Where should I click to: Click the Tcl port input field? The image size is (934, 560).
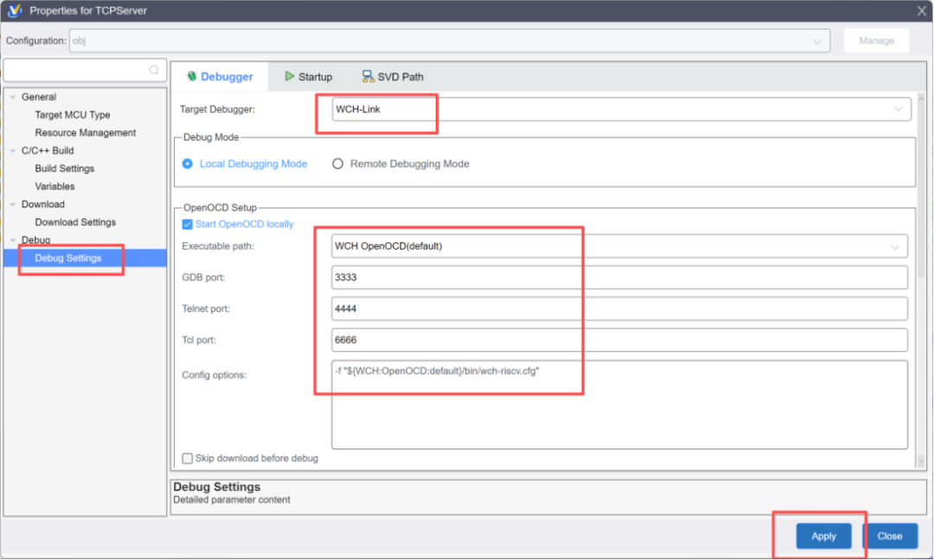619,340
